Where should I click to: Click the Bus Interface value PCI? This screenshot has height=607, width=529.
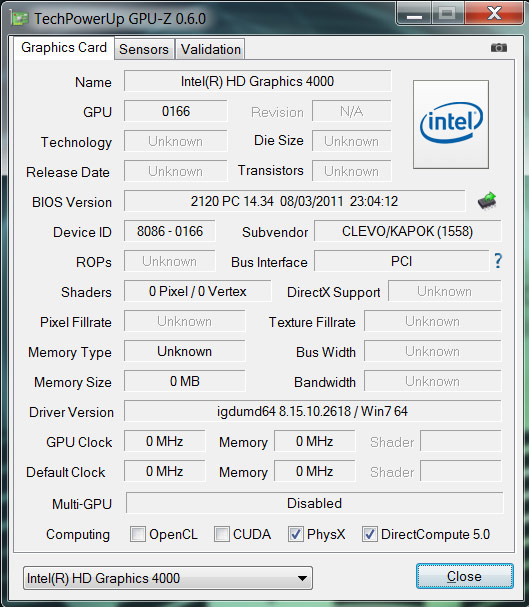pos(402,261)
